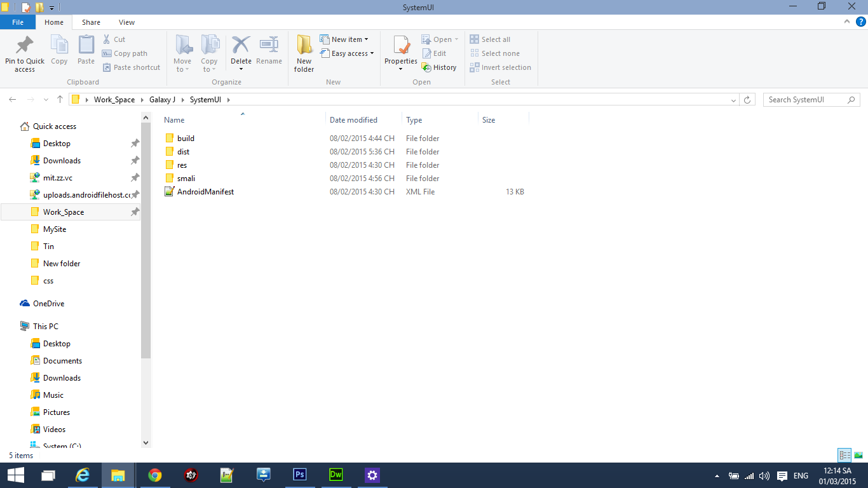868x488 pixels.
Task: Open the File menu
Action: [x=18, y=22]
